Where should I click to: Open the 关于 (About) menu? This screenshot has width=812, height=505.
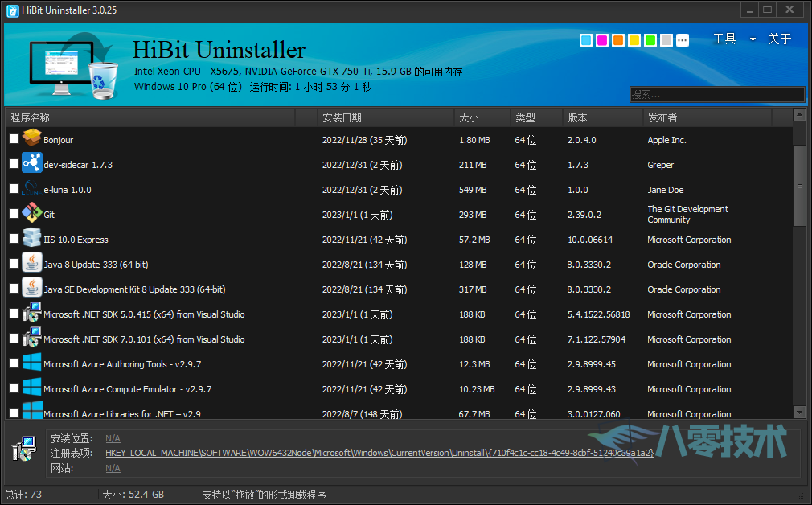pos(779,39)
